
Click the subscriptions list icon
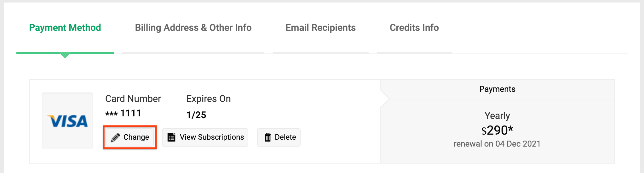point(171,137)
